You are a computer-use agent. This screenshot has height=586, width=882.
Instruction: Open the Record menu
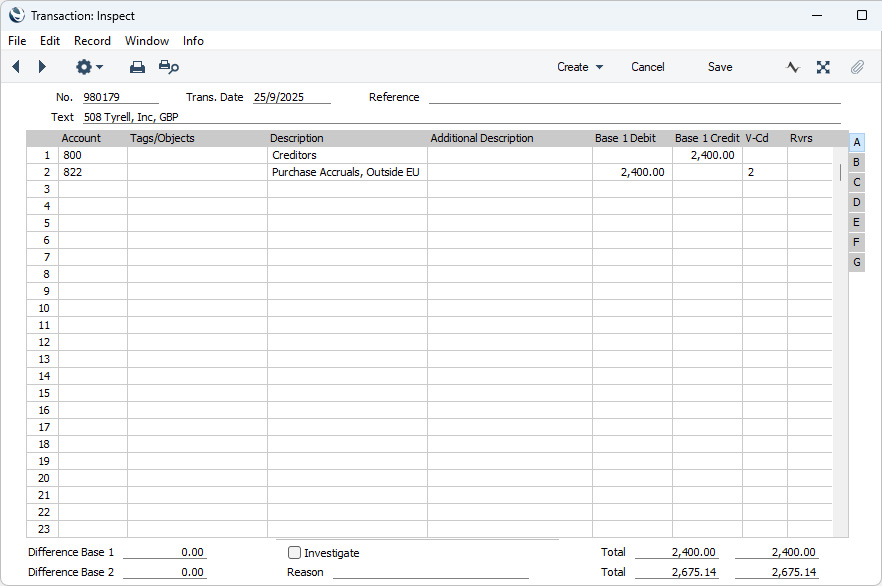pyautogui.click(x=92, y=40)
